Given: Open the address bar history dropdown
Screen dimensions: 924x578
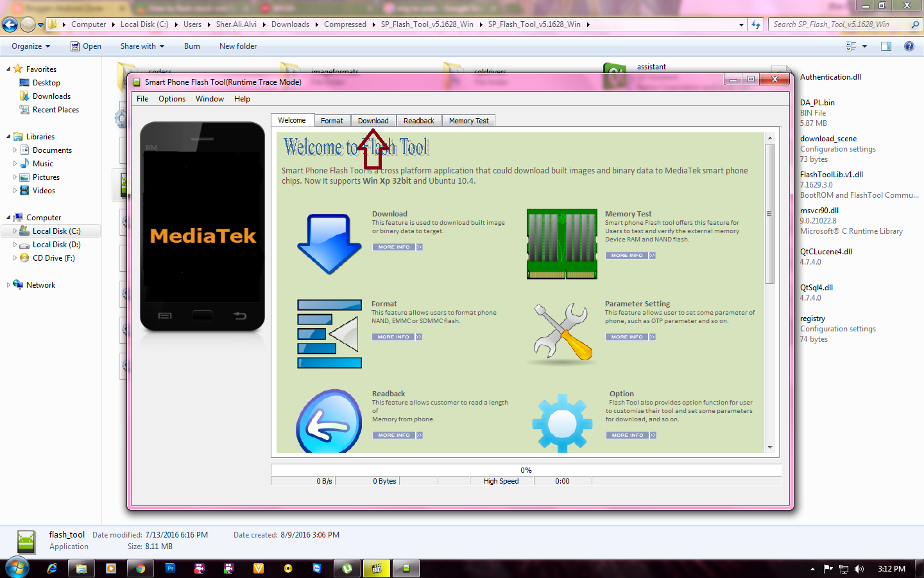Looking at the screenshot, I should tap(741, 24).
